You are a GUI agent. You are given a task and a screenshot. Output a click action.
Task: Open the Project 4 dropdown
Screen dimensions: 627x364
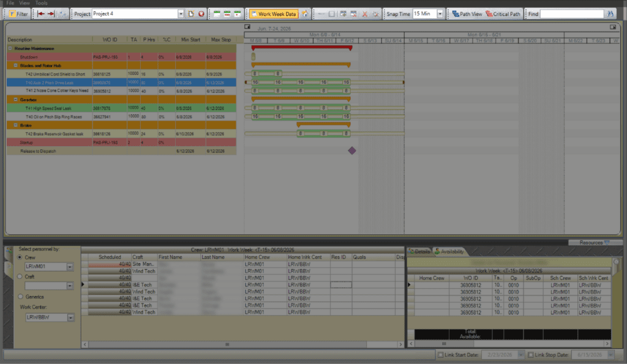[181, 13]
